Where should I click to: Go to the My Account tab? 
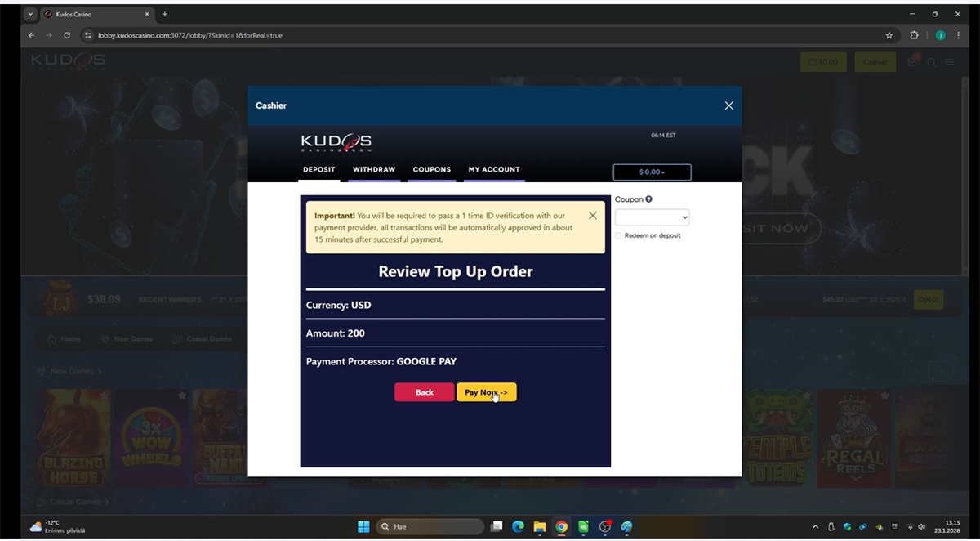[493, 170]
